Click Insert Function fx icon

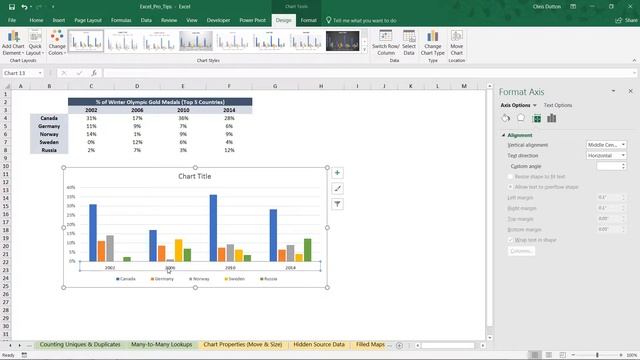tap(94, 73)
